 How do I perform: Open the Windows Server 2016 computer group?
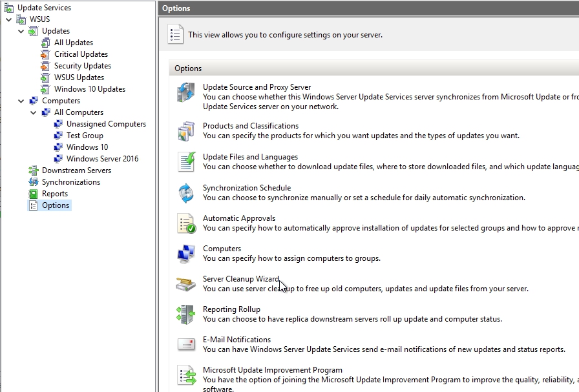point(102,159)
